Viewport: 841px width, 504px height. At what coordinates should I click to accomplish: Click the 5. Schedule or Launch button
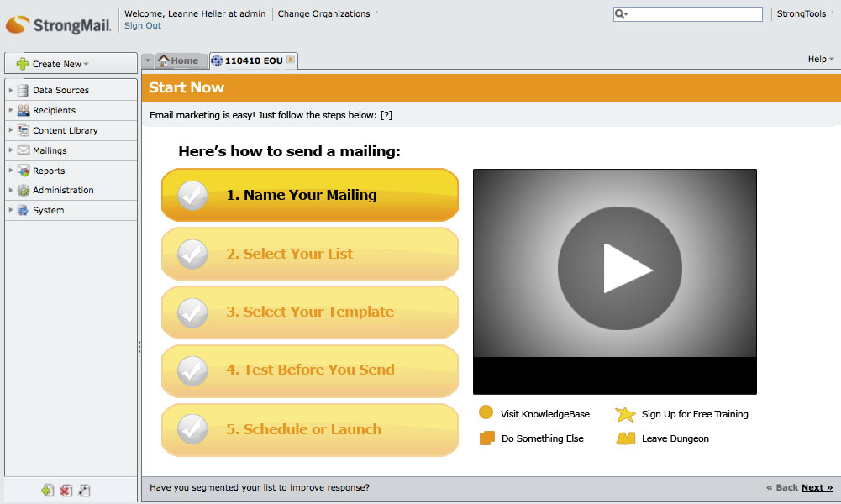pos(310,429)
